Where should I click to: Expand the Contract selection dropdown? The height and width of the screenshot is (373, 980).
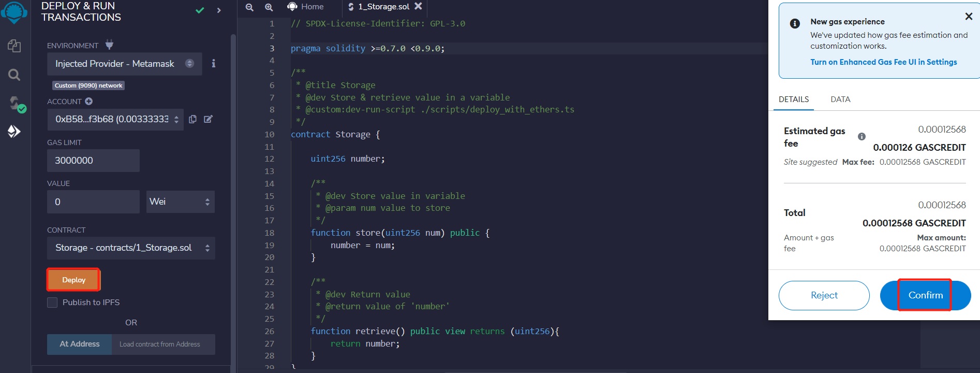[131, 248]
